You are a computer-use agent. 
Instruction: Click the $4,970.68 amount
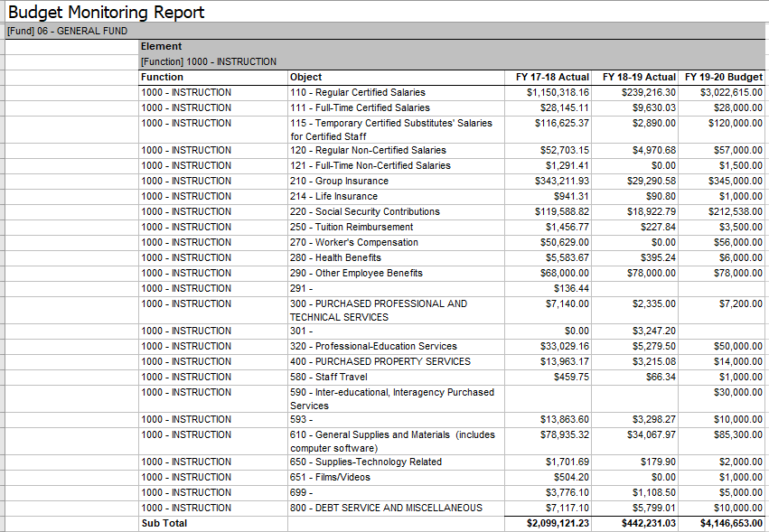[653, 151]
